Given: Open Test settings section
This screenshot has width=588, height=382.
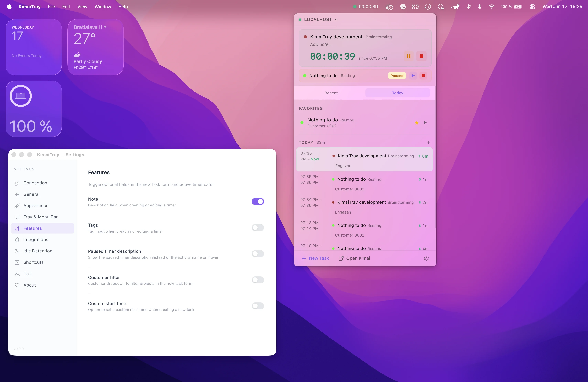Looking at the screenshot, I should pyautogui.click(x=42, y=274).
